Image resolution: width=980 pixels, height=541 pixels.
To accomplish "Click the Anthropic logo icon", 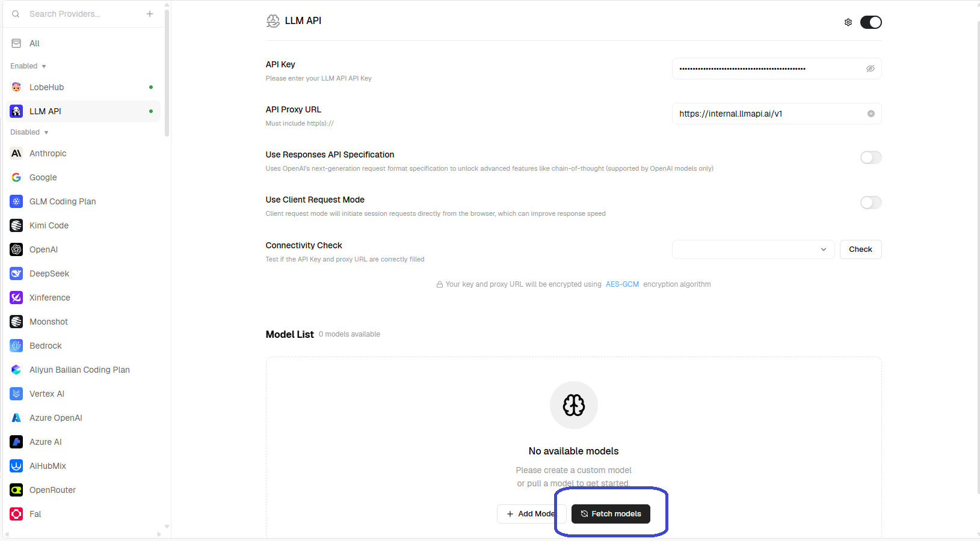I will click(16, 153).
